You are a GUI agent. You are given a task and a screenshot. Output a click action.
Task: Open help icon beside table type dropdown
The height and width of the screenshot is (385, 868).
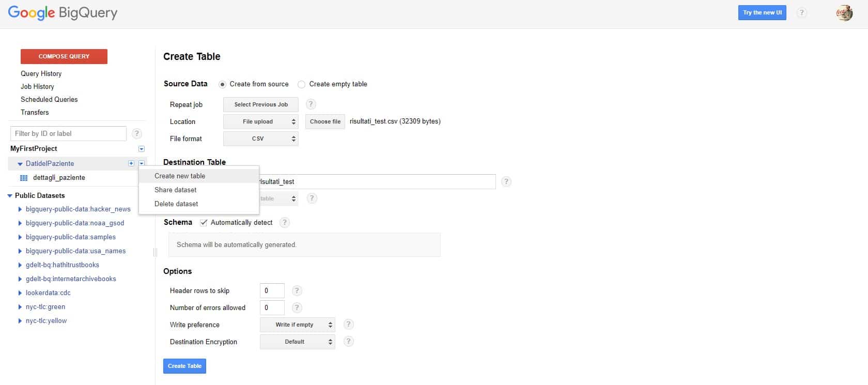coord(312,198)
